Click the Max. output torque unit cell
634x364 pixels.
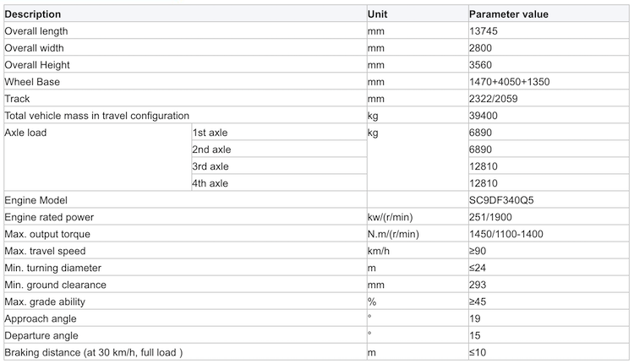coord(418,234)
